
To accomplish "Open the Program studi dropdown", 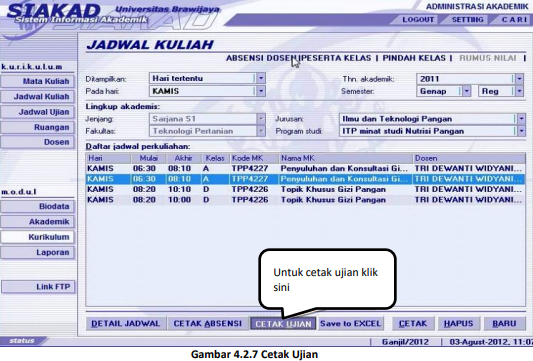I will (521, 131).
